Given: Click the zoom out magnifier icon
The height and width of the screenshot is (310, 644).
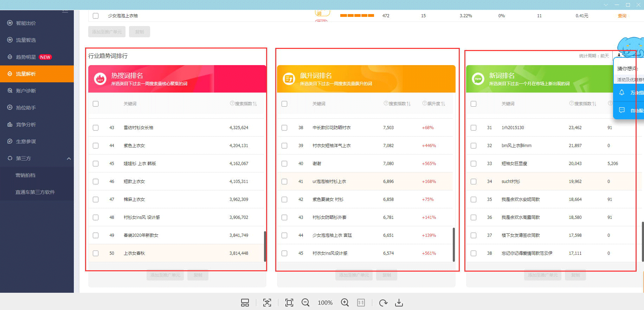Looking at the screenshot, I should click(x=305, y=303).
